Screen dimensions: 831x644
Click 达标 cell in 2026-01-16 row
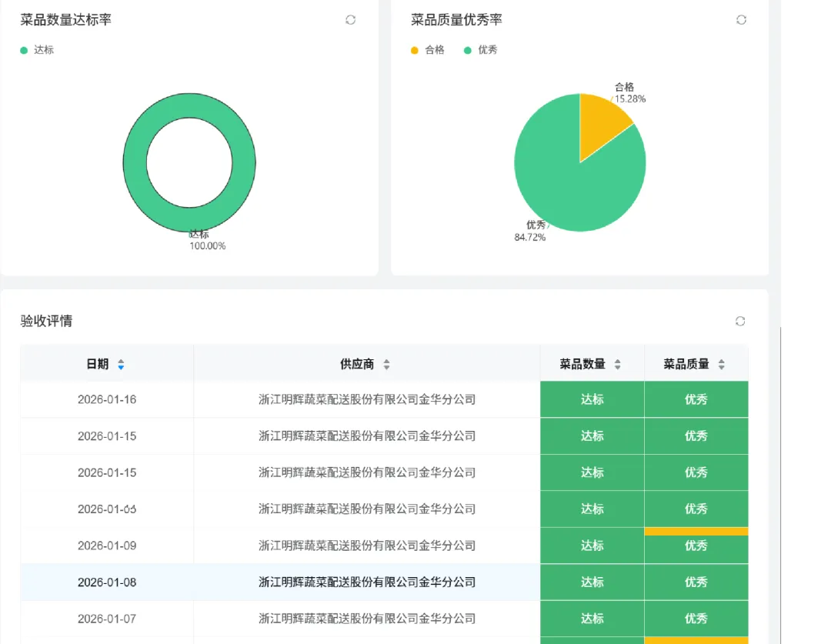pyautogui.click(x=592, y=399)
